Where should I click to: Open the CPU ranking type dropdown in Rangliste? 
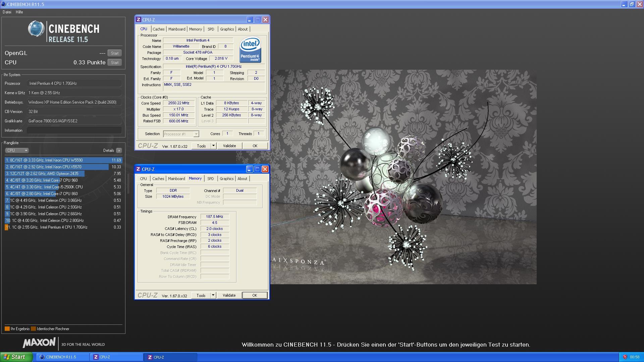pyautogui.click(x=17, y=150)
